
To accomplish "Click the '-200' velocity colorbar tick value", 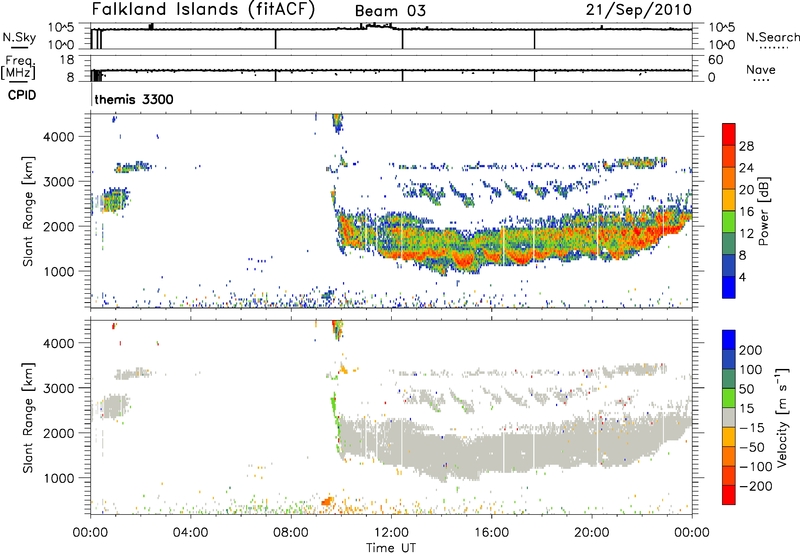I will (x=755, y=486).
